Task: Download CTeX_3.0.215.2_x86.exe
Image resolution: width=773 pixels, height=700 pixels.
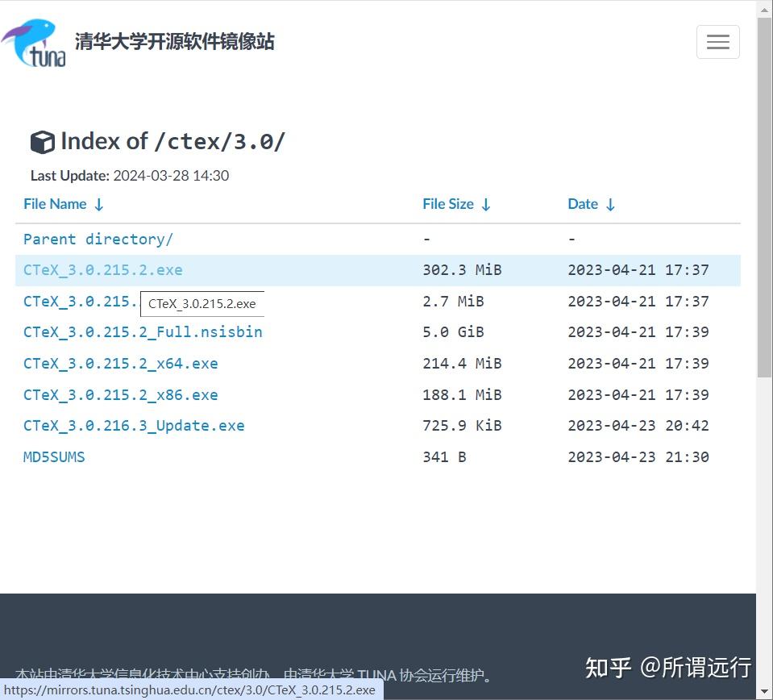Action: [121, 394]
